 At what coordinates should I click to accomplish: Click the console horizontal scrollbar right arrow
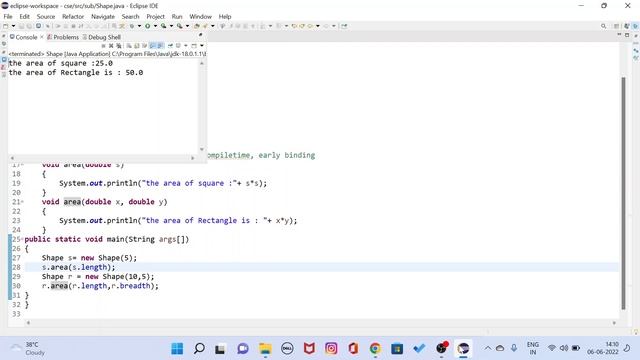click(x=193, y=158)
